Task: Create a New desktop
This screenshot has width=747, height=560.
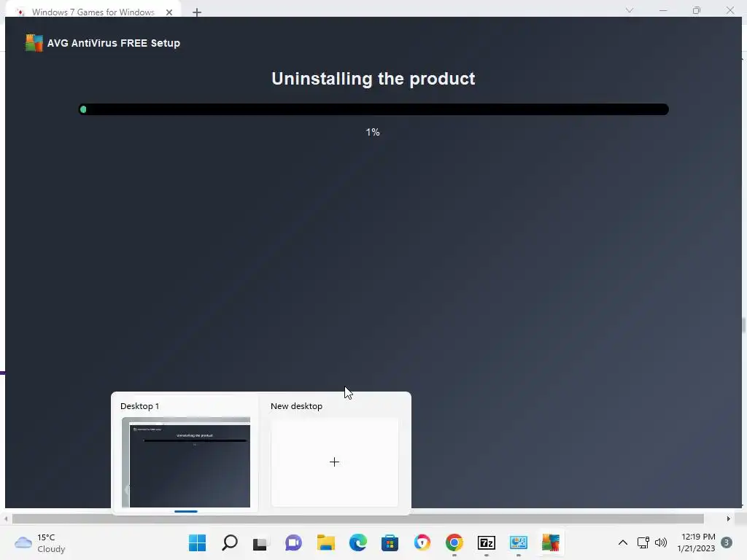Action: 334,462
